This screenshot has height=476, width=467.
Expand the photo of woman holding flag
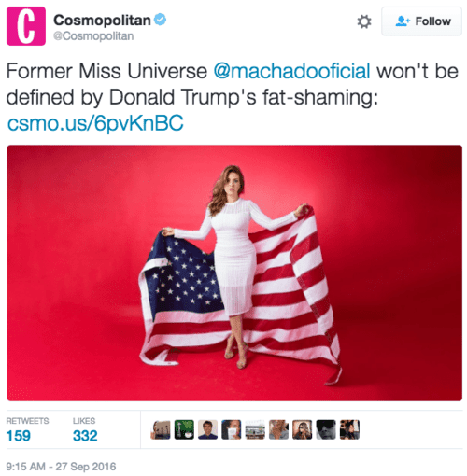tap(234, 273)
